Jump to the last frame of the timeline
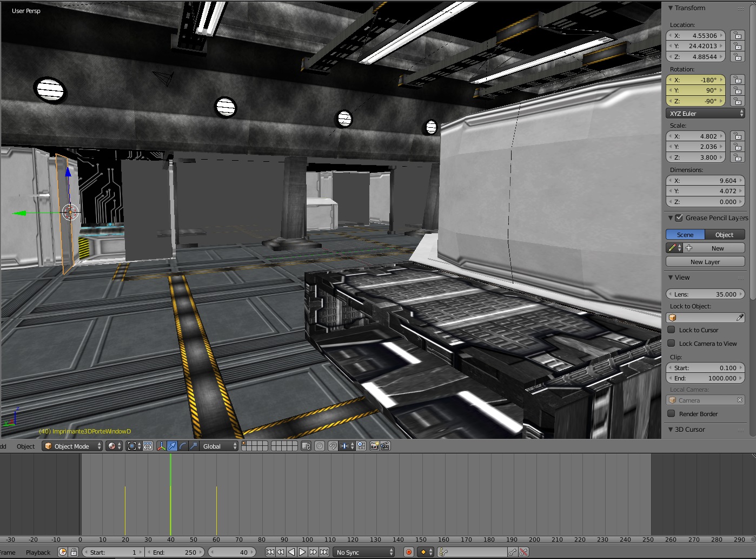Screen dimensions: 756x559 tap(324, 552)
